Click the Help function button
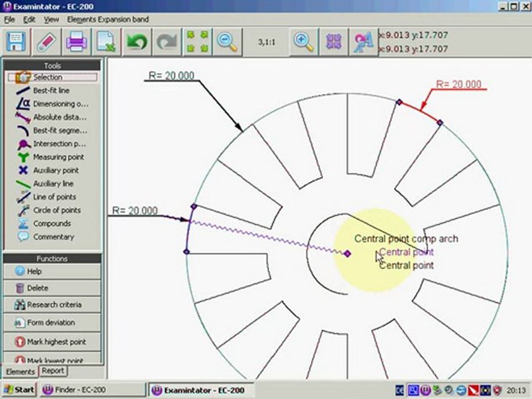The width and height of the screenshot is (532, 399). click(x=52, y=272)
